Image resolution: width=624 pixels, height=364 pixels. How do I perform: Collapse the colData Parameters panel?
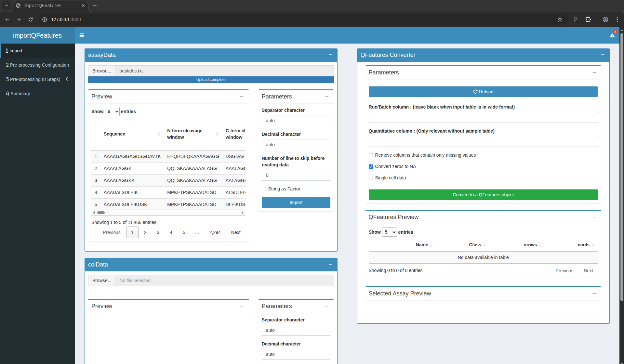[327, 306]
